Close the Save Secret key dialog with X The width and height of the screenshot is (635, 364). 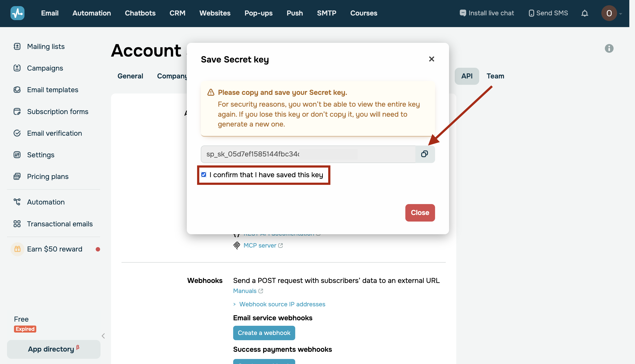(x=432, y=59)
